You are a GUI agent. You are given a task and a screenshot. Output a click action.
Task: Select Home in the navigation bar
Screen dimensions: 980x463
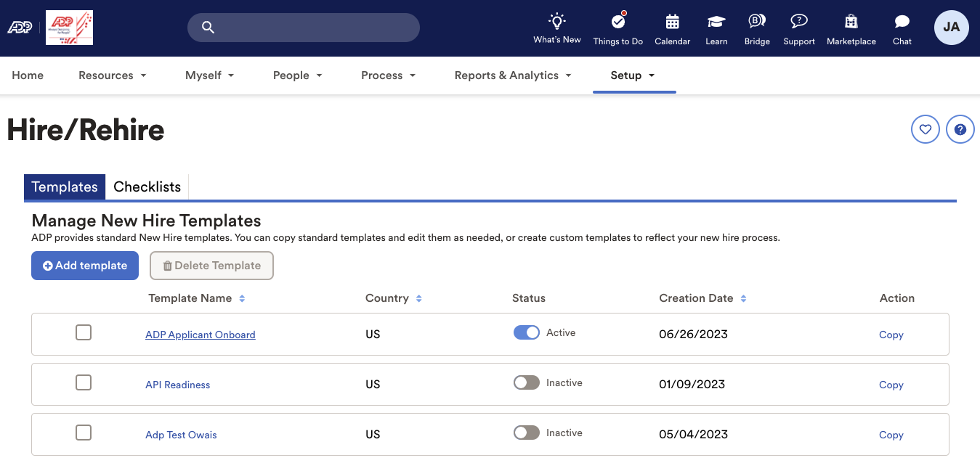27,75
